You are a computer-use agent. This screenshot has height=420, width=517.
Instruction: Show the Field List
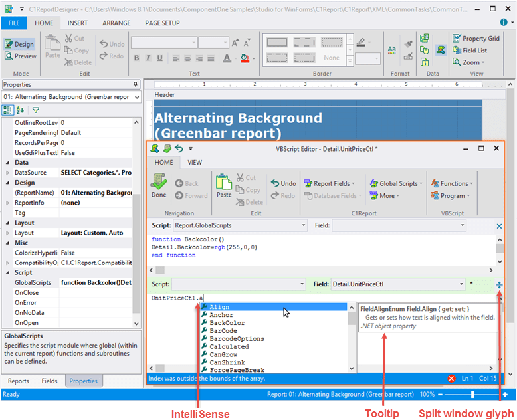pyautogui.click(x=470, y=50)
